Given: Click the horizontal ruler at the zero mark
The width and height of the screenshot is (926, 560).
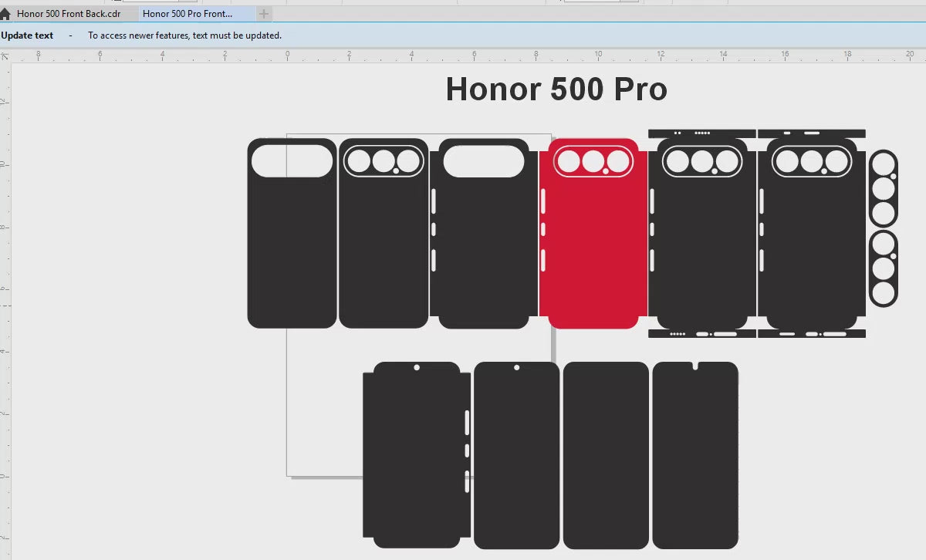Looking at the screenshot, I should click(287, 56).
